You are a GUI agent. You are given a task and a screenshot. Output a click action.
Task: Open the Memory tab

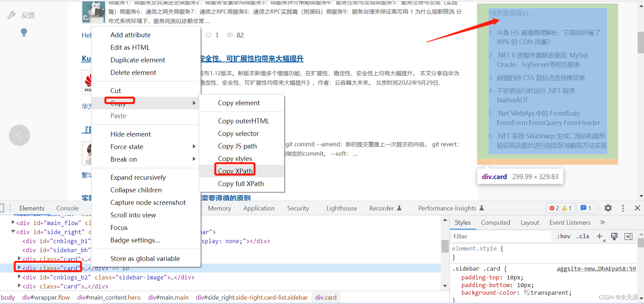[x=219, y=208]
